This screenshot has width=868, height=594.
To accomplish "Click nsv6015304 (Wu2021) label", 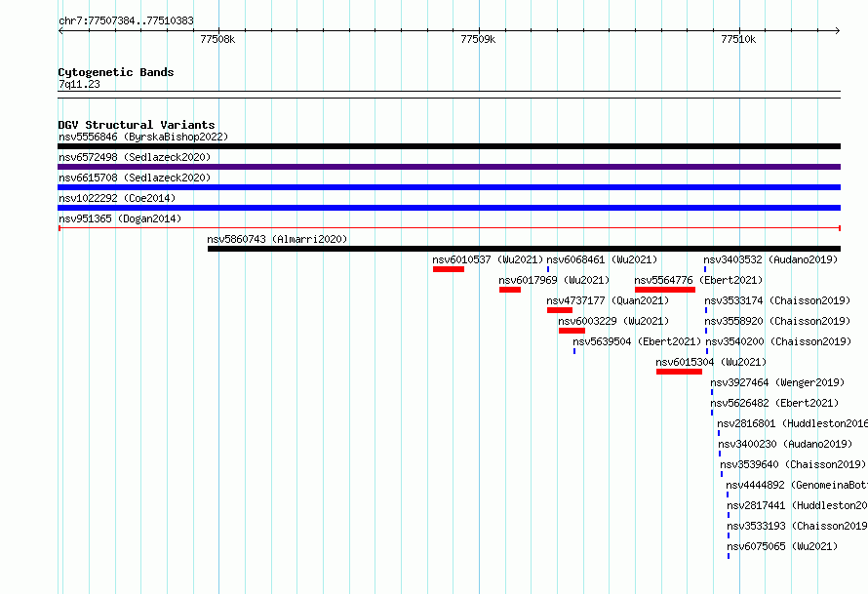I will [x=711, y=362].
